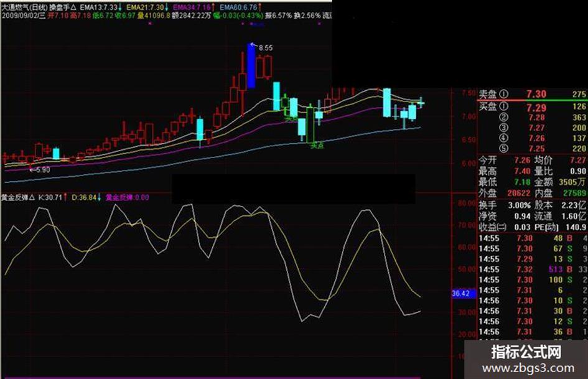
Task: Click the 股本 2.23亿 value
Action: (573, 205)
